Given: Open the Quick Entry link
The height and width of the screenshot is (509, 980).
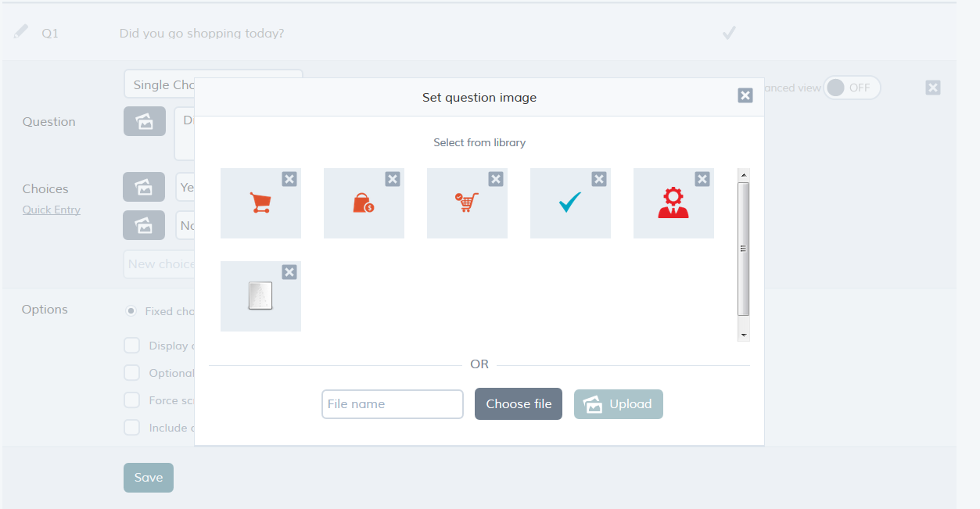Looking at the screenshot, I should (52, 210).
